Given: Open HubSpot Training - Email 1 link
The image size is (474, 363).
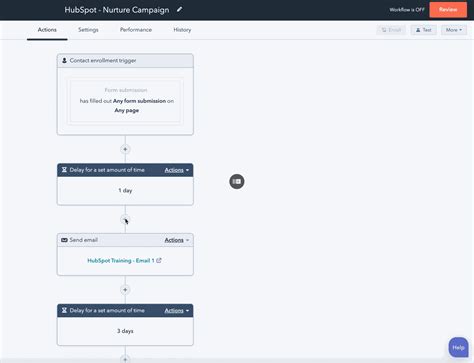Looking at the screenshot, I should [121, 261].
